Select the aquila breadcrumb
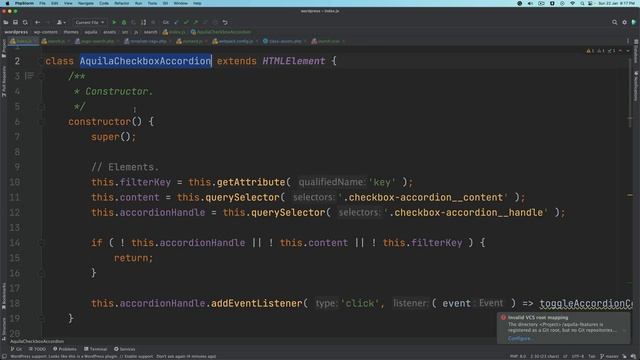This screenshot has width=640, height=360. click(91, 32)
